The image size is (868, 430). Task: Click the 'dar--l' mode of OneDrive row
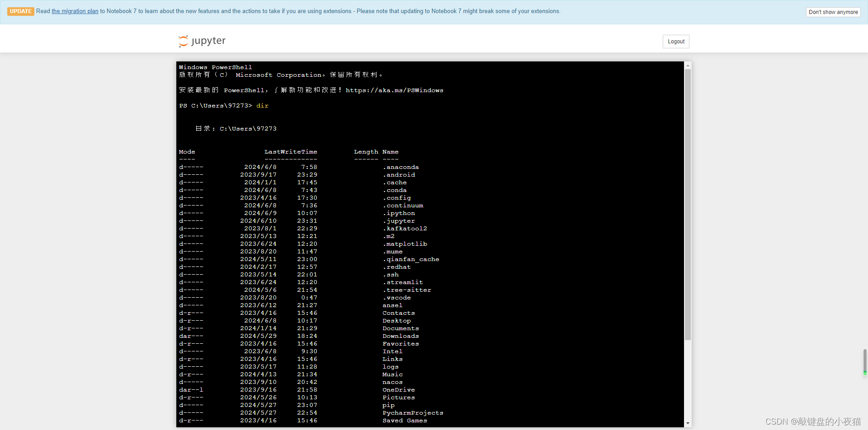(x=191, y=390)
